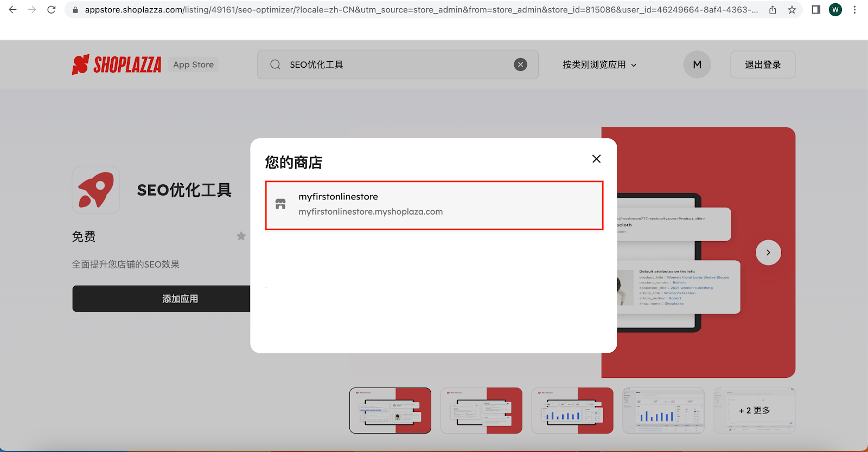Image resolution: width=868 pixels, height=452 pixels.
Task: Click the Shoplazza logo
Action: 117,64
